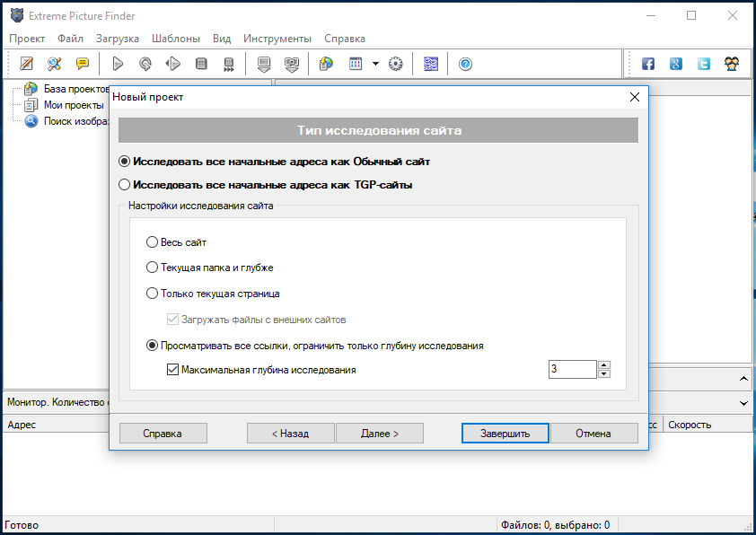
Task: Choose Текущая папка и глубже option
Action: (x=210, y=267)
